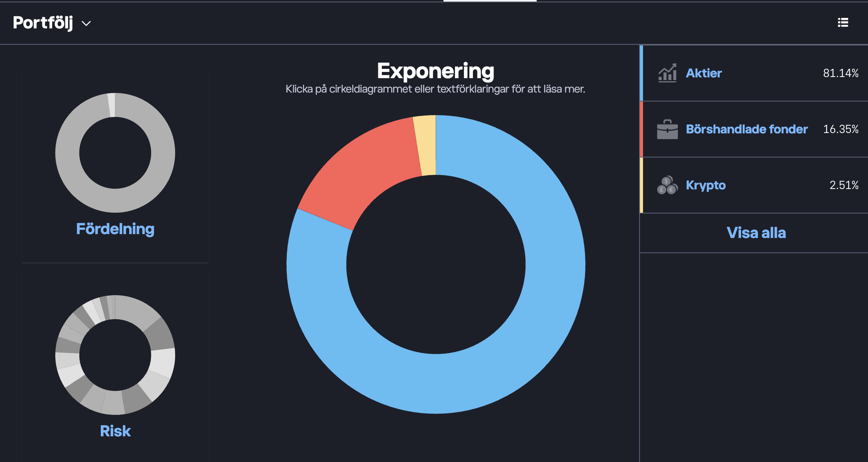Click the Visa alla button
Image resolution: width=868 pixels, height=462 pixels.
tap(756, 233)
